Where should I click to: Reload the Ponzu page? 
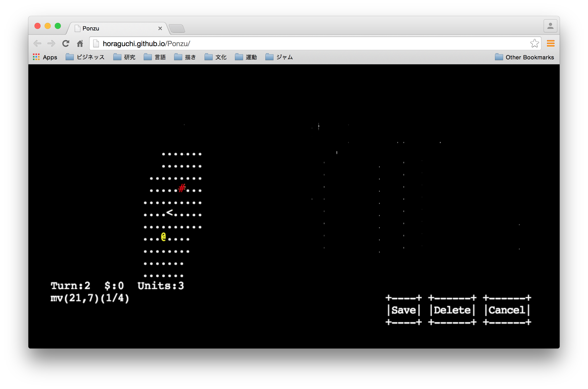tap(66, 44)
